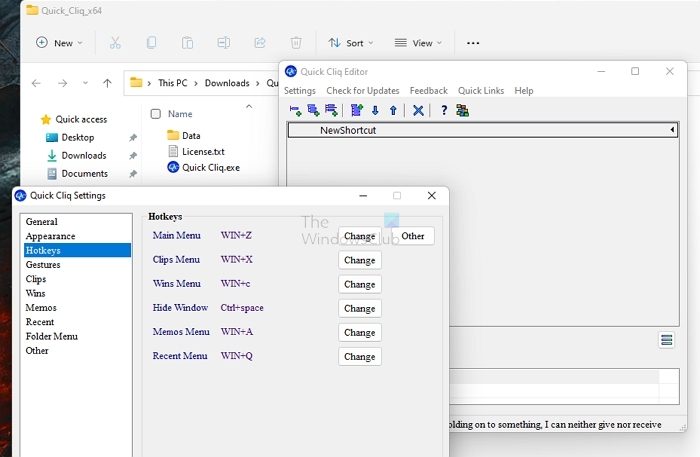The width and height of the screenshot is (700, 457).
Task: Open the New dropdown in Explorer
Action: (x=59, y=43)
